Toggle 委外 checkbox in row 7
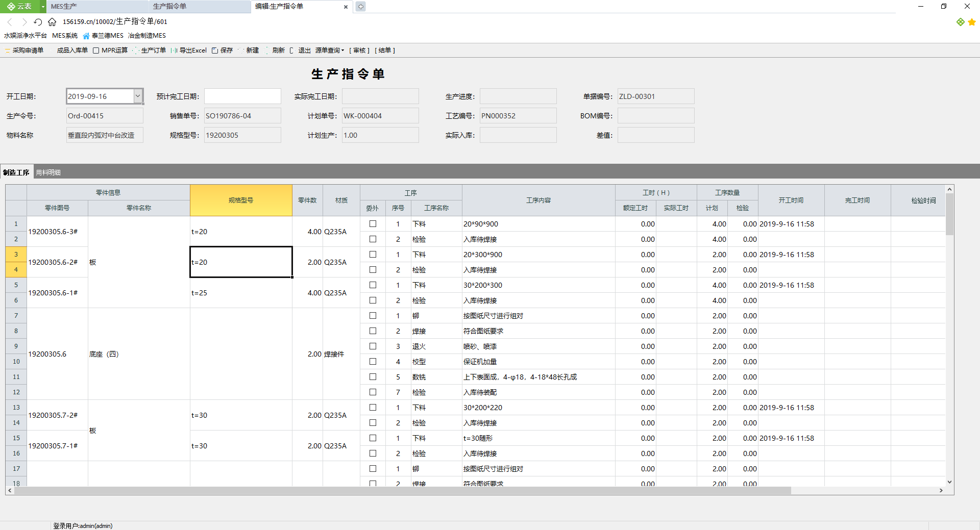The image size is (980, 530). (x=373, y=316)
